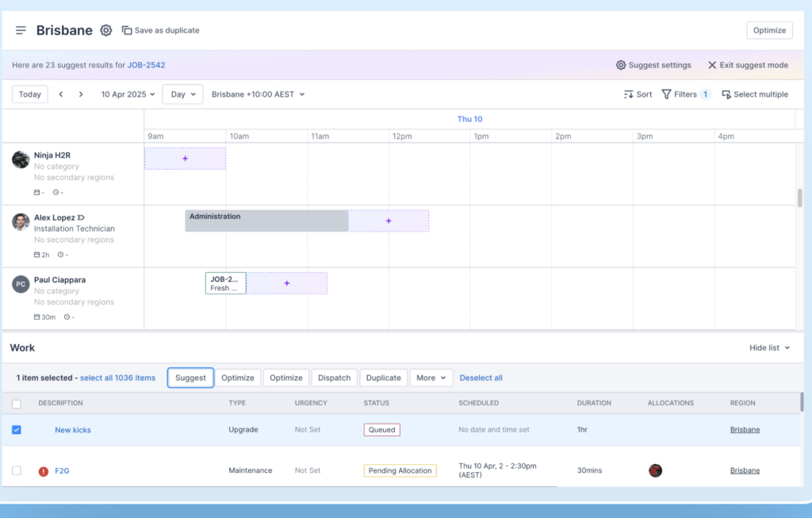
Task: Open the New kicks job link
Action: click(73, 430)
